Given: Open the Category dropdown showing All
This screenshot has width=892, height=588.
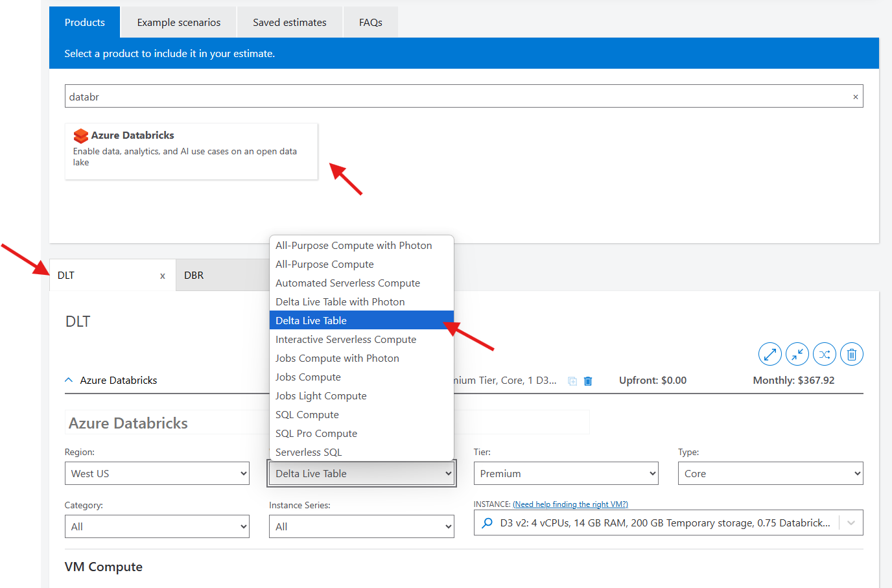Looking at the screenshot, I should pos(157,526).
